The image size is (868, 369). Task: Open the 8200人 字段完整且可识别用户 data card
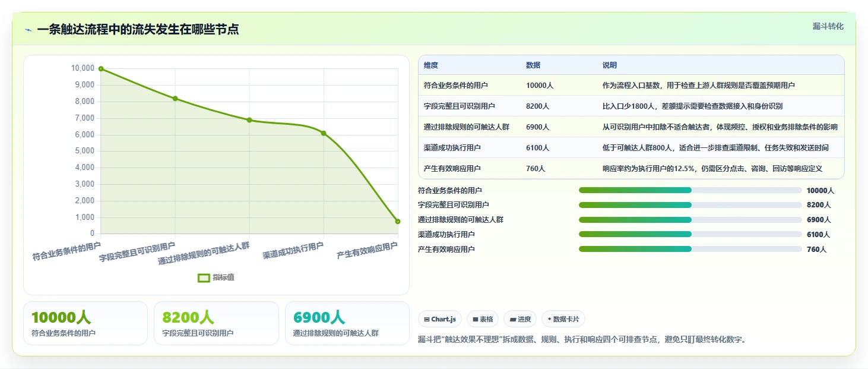coord(216,323)
